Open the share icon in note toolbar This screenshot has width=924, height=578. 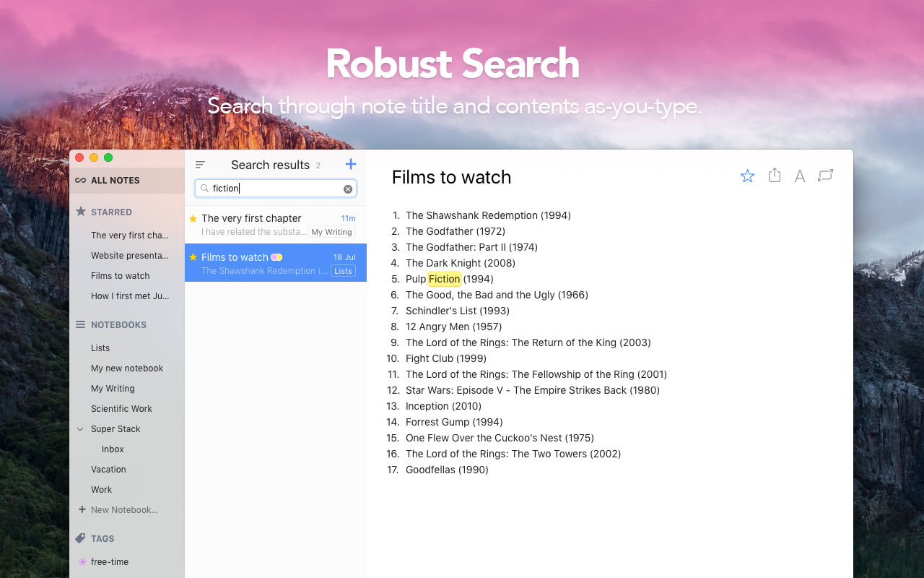click(x=775, y=175)
